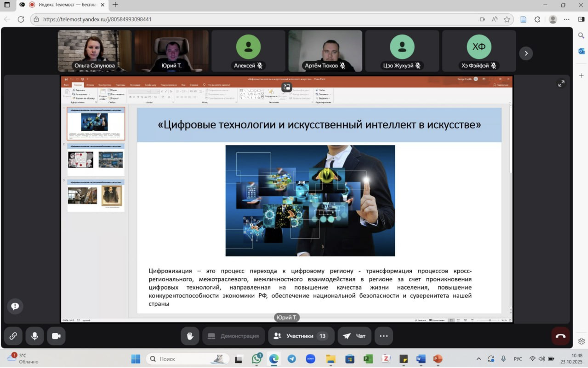Screen dimensions: 588x368
Task: End the call with red hangup button
Action: click(560, 336)
